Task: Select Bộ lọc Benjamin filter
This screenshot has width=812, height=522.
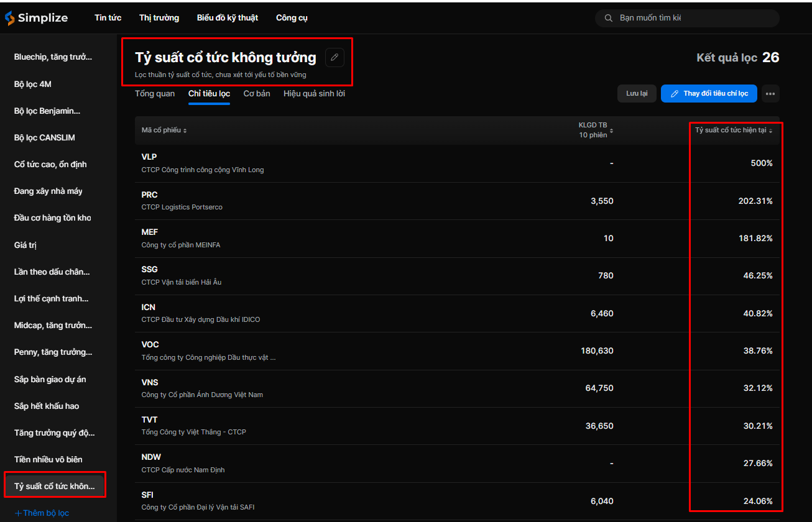Action: coord(47,111)
